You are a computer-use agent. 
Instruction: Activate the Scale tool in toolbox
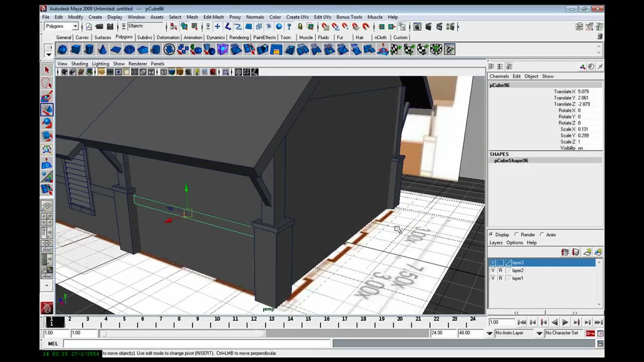[47, 136]
